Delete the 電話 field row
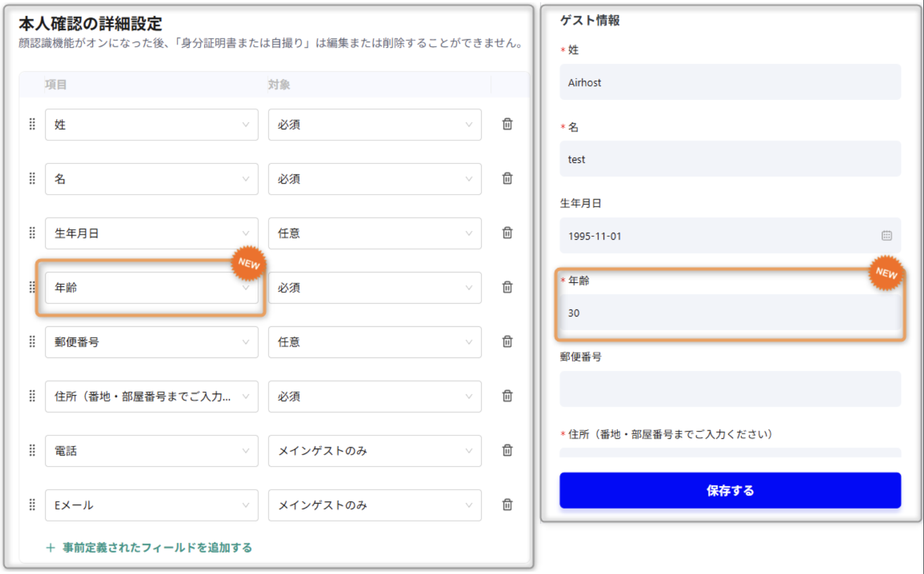The image size is (924, 574). [506, 451]
